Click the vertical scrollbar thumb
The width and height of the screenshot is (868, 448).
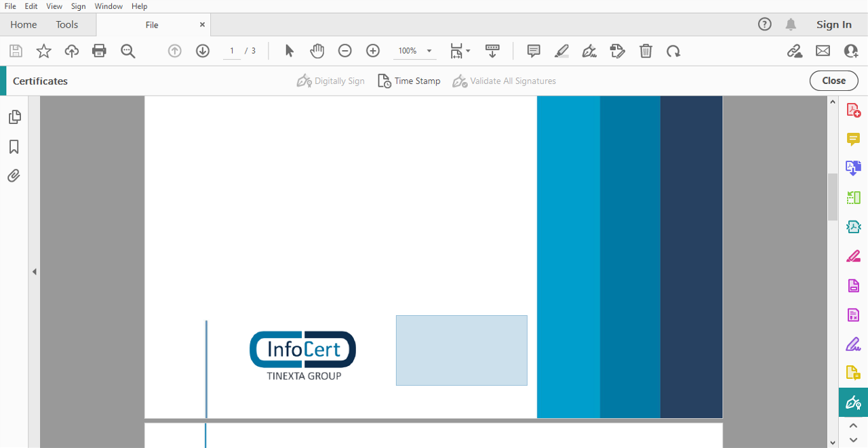pyautogui.click(x=833, y=197)
